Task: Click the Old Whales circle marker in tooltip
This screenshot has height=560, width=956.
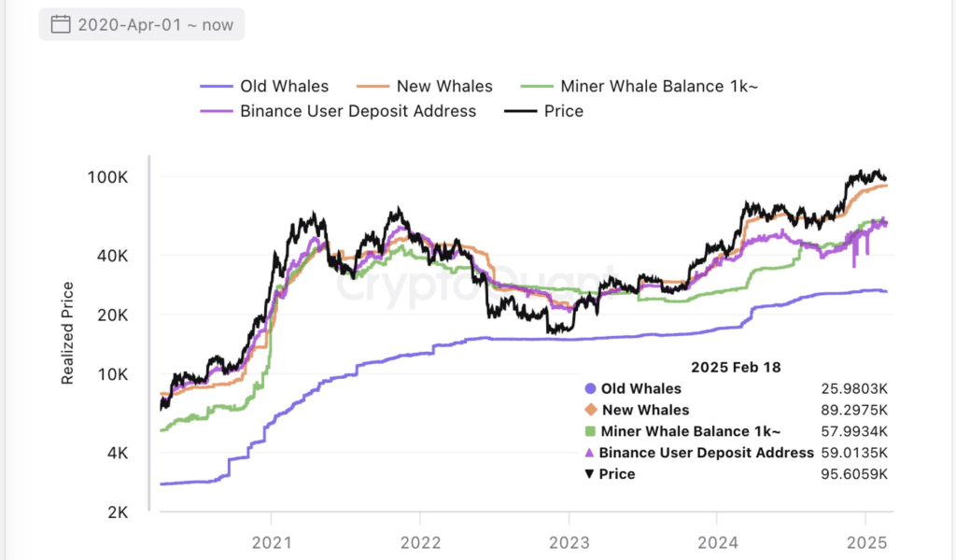Action: point(590,389)
